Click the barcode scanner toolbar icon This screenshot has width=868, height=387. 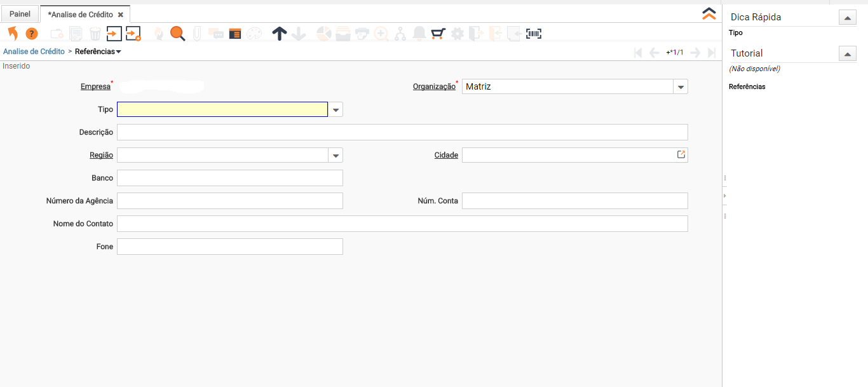pyautogui.click(x=534, y=34)
